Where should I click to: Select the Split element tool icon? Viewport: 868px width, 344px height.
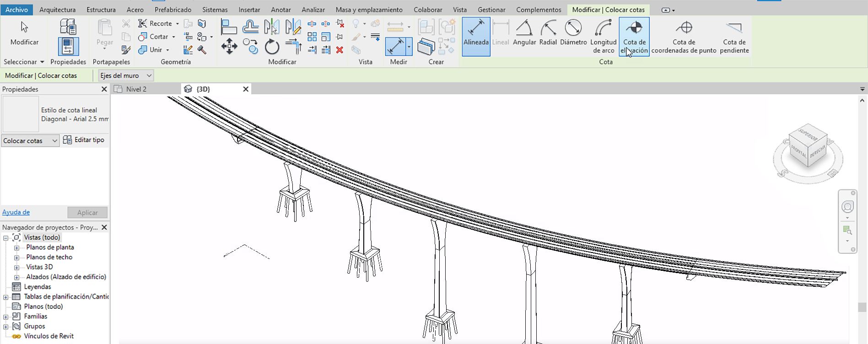coord(312,23)
